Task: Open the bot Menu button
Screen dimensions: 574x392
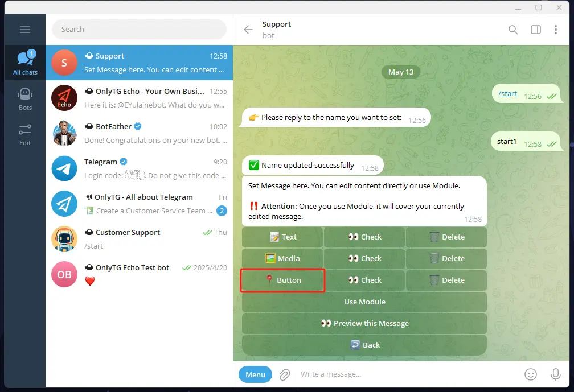Action: [255, 374]
